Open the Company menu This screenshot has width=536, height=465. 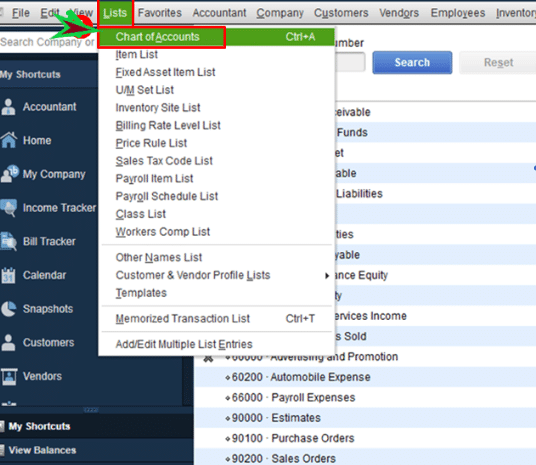pos(280,13)
